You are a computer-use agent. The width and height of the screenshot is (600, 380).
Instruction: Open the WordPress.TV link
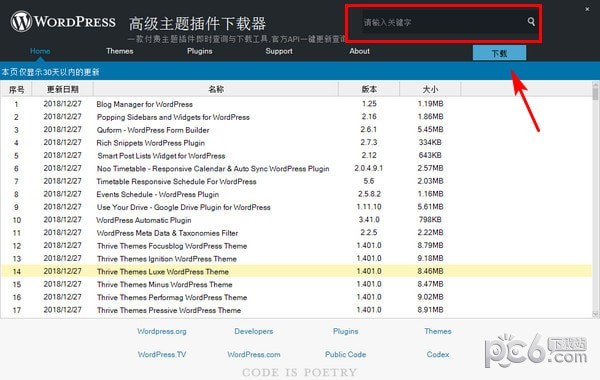click(x=162, y=355)
